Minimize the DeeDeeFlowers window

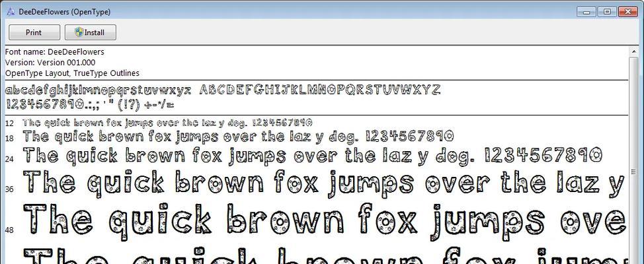(x=586, y=12)
